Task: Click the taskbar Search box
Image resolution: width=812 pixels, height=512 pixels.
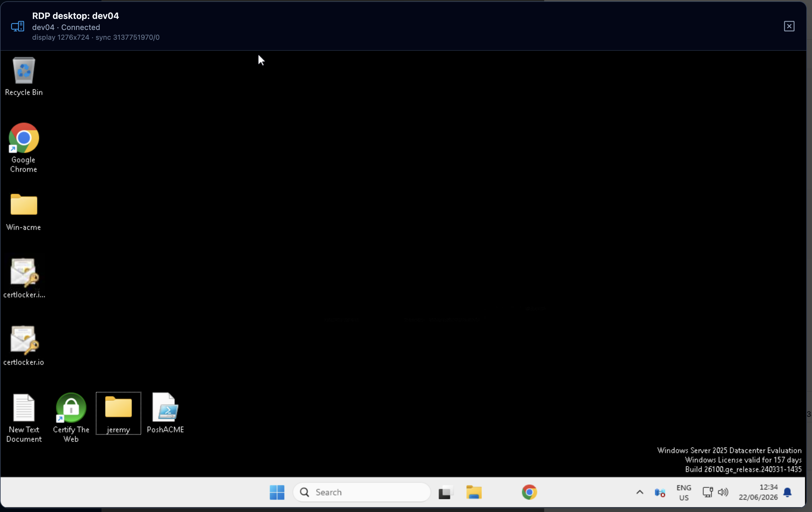Action: click(x=362, y=492)
